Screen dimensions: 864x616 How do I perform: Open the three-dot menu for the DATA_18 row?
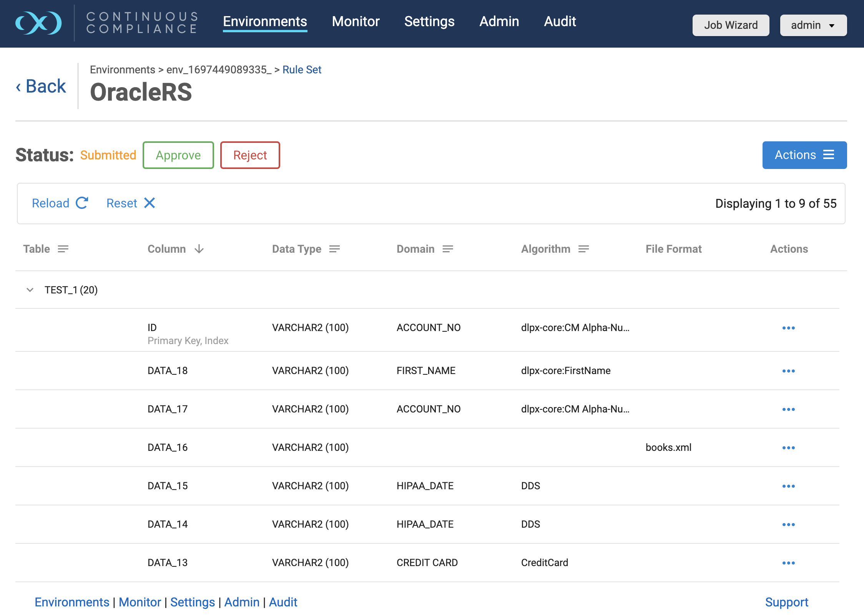click(x=788, y=371)
